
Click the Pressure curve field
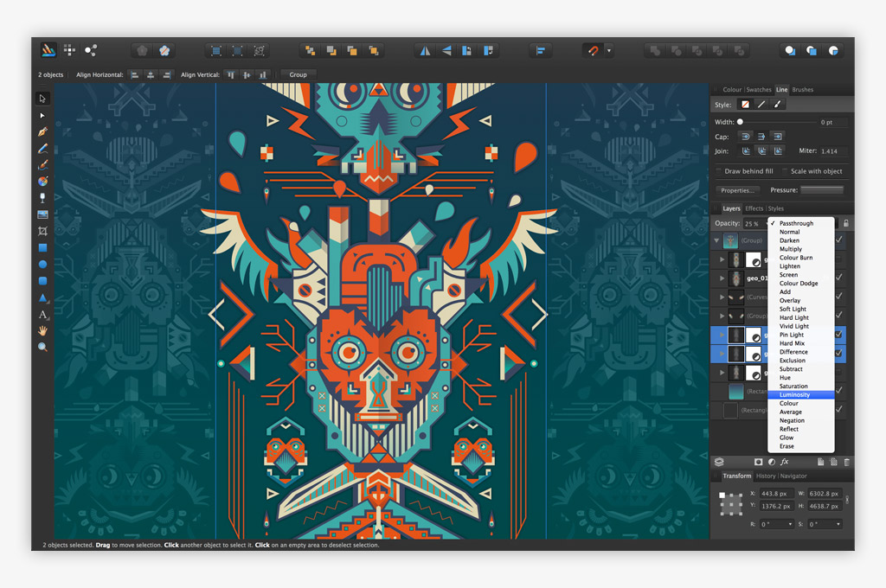[x=822, y=189]
